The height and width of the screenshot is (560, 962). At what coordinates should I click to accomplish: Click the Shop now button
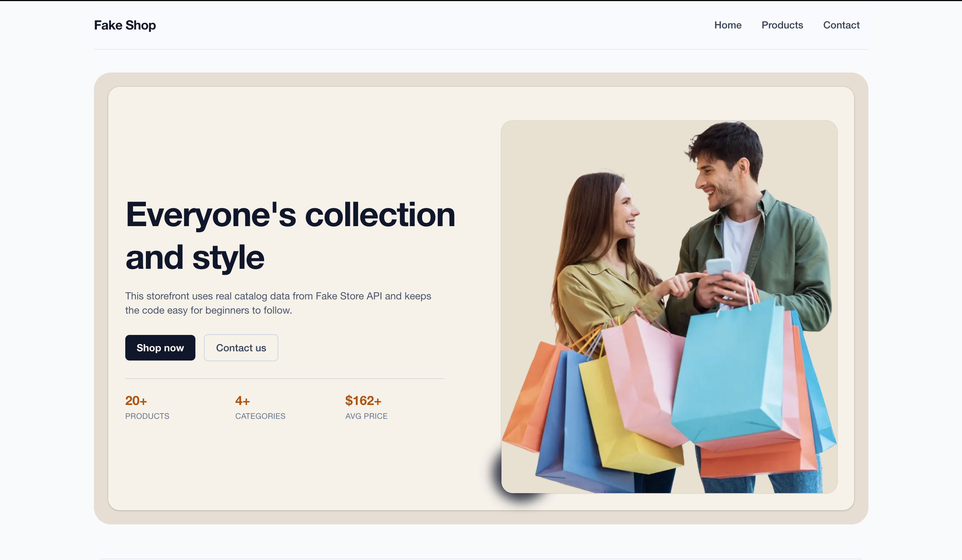tap(160, 347)
